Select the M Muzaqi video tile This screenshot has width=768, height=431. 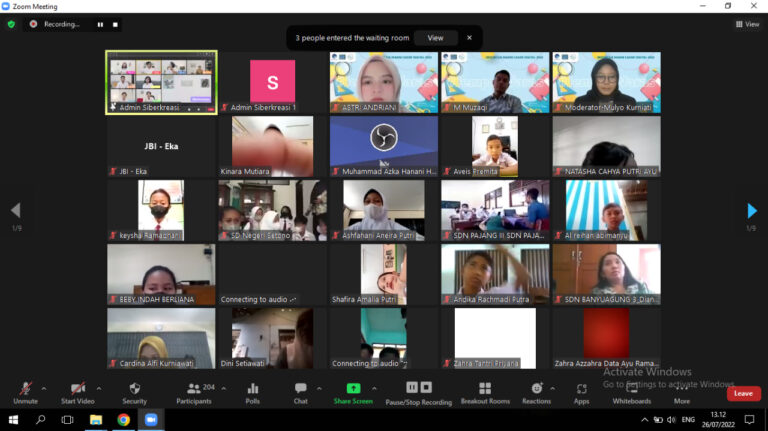(495, 82)
